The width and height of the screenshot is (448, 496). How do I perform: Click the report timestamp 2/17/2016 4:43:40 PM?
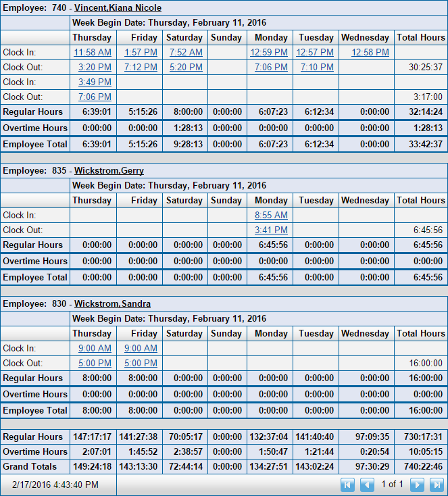pos(55,485)
